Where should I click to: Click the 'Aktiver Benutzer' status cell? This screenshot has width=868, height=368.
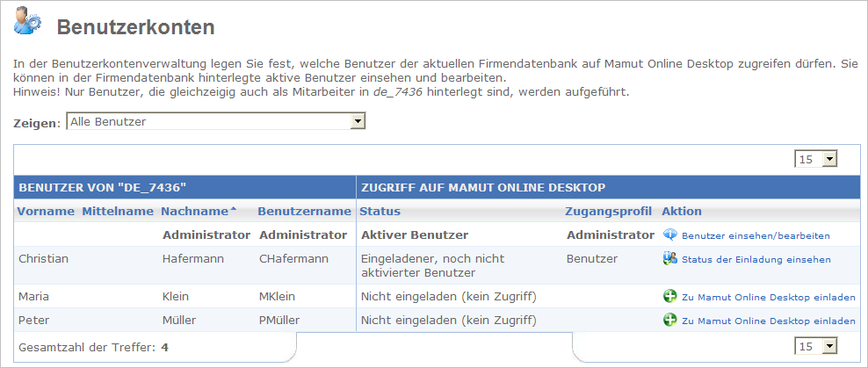pos(415,235)
